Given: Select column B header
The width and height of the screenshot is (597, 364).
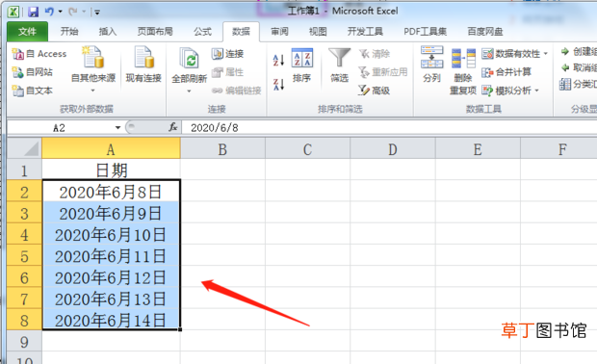Looking at the screenshot, I should point(222,148).
